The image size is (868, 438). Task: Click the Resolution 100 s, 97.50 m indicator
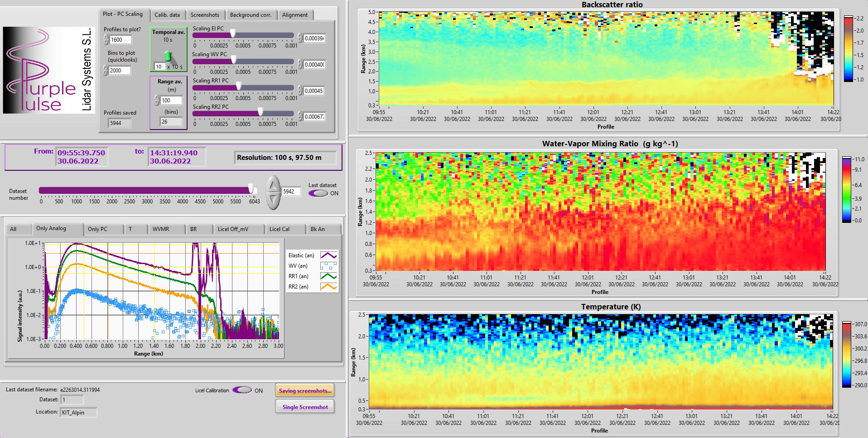click(285, 158)
